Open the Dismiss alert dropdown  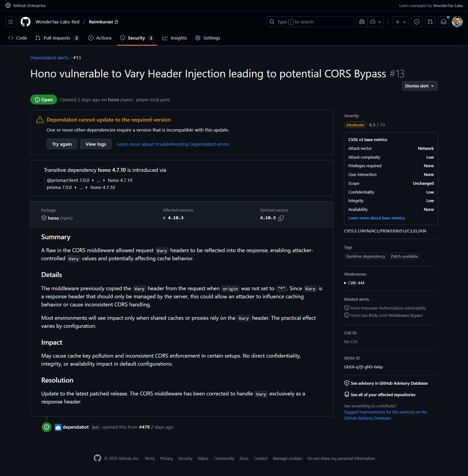point(419,86)
